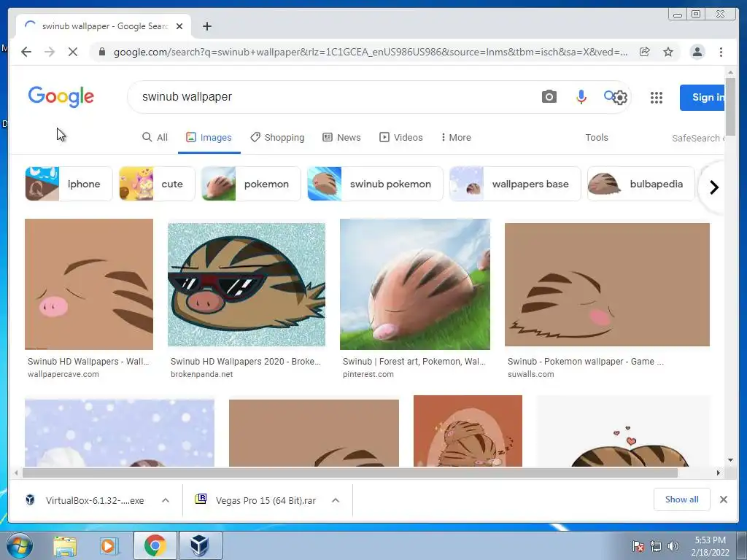
Task: Switch to the Shopping tab
Action: coord(277,137)
